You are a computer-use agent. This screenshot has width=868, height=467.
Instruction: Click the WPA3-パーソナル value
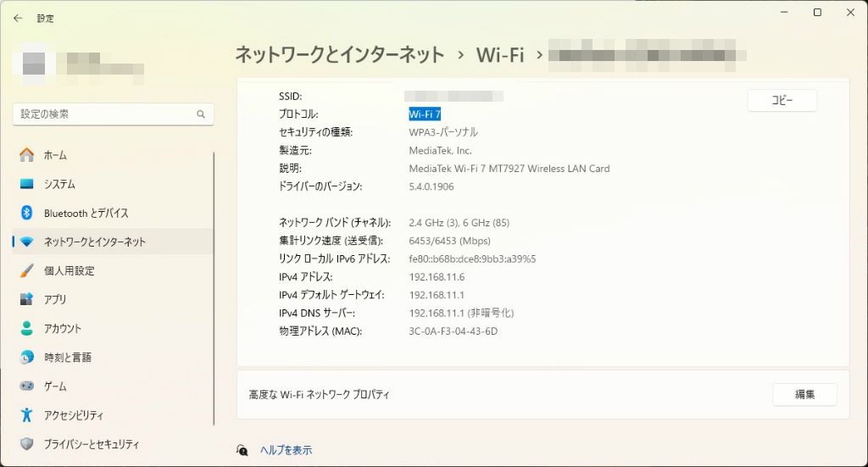443,131
